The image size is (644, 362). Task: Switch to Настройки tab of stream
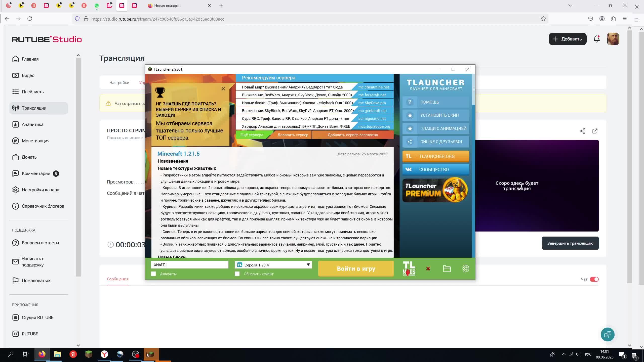click(x=119, y=82)
